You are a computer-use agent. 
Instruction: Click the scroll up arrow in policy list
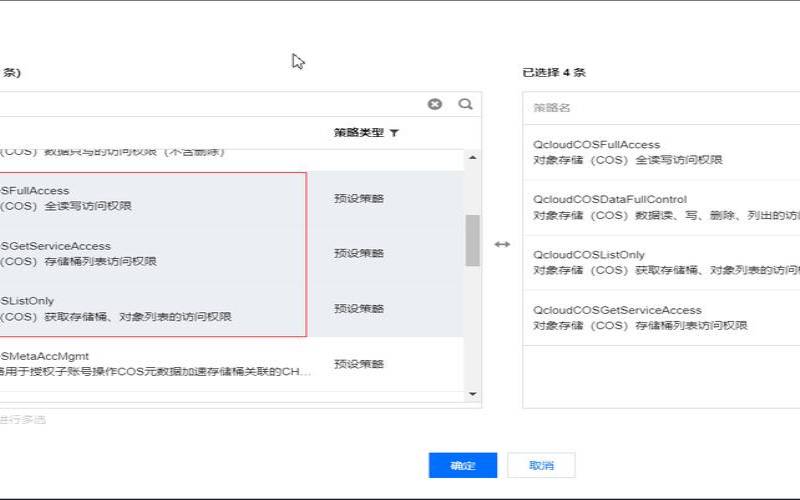click(472, 158)
